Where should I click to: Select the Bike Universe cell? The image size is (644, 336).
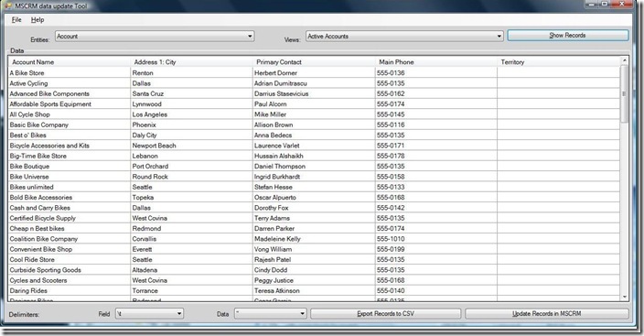pos(69,177)
